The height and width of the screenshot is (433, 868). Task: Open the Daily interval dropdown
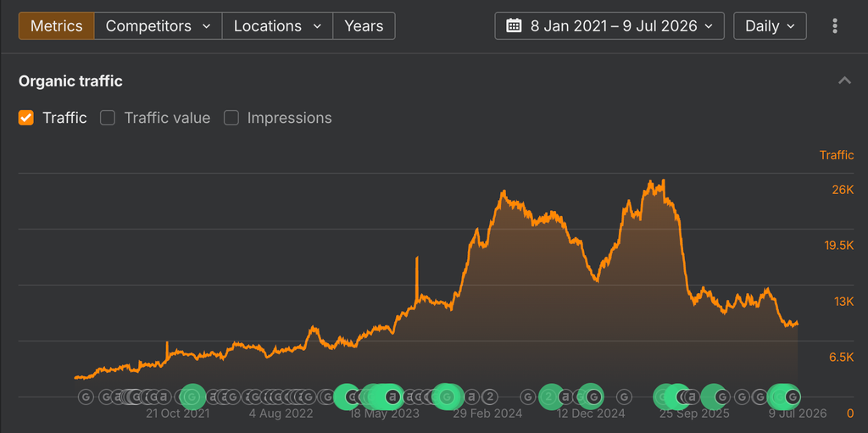[770, 26]
